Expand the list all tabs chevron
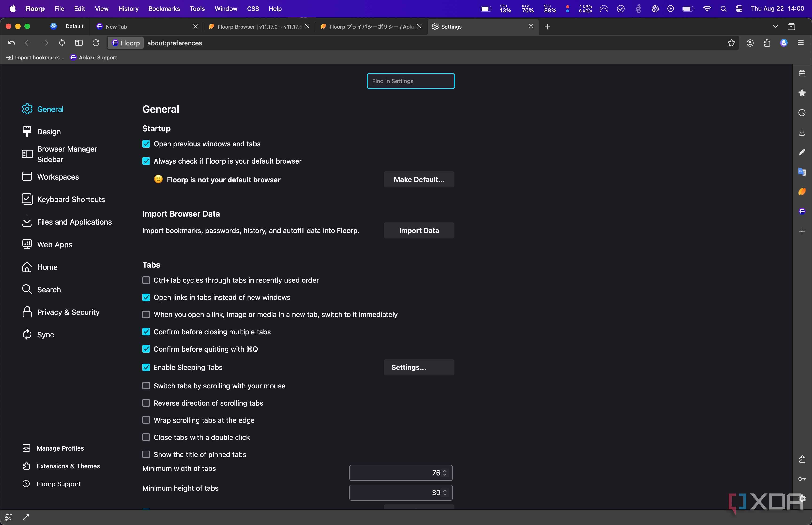The height and width of the screenshot is (525, 812). click(775, 27)
